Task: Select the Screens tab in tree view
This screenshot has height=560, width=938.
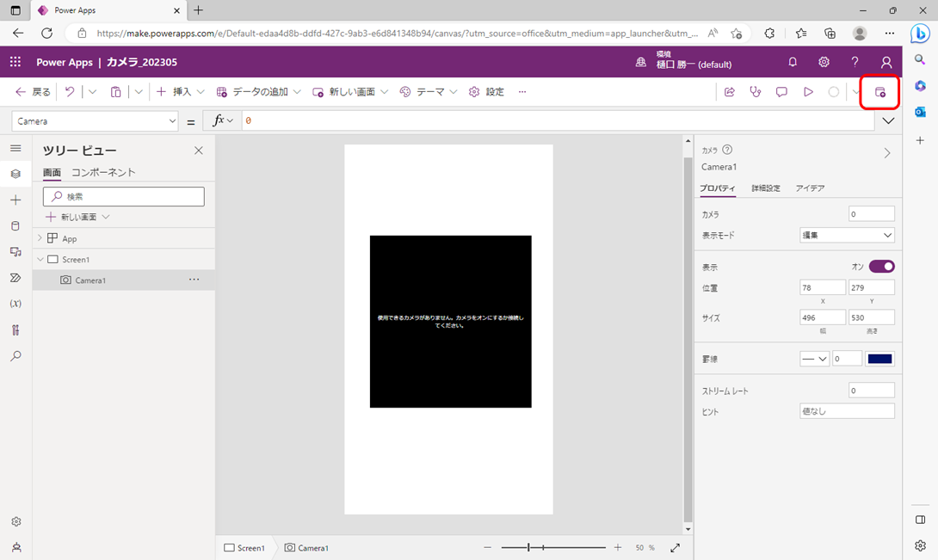Action: coord(52,172)
